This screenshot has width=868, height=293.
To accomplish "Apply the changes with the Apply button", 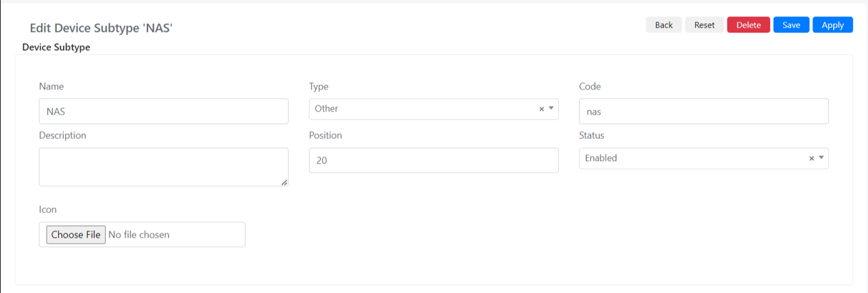I will (x=832, y=25).
